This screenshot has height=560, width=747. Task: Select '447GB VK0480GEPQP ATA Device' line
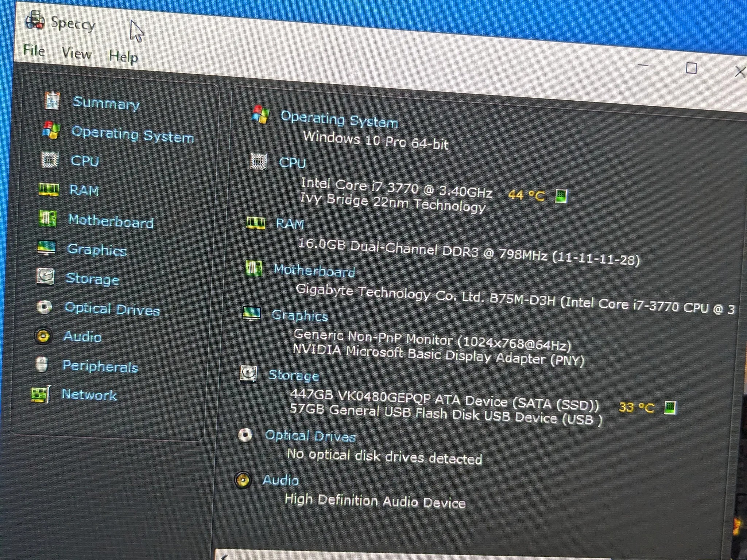445,400
